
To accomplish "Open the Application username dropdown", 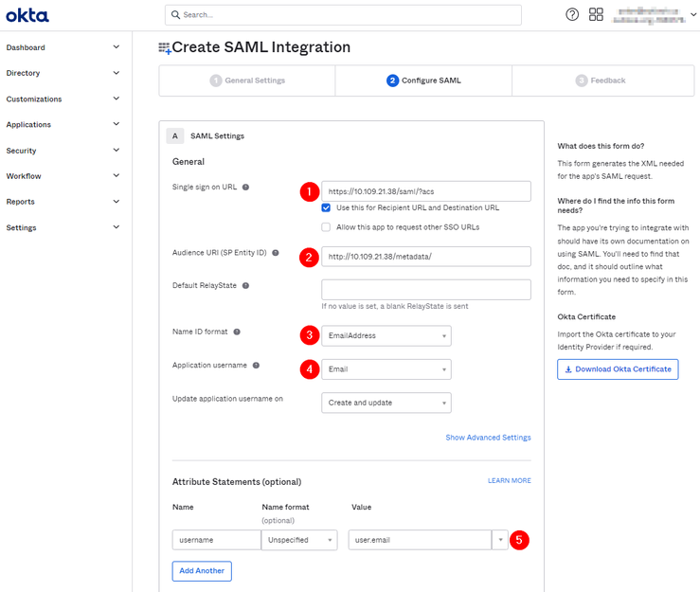I will (386, 369).
